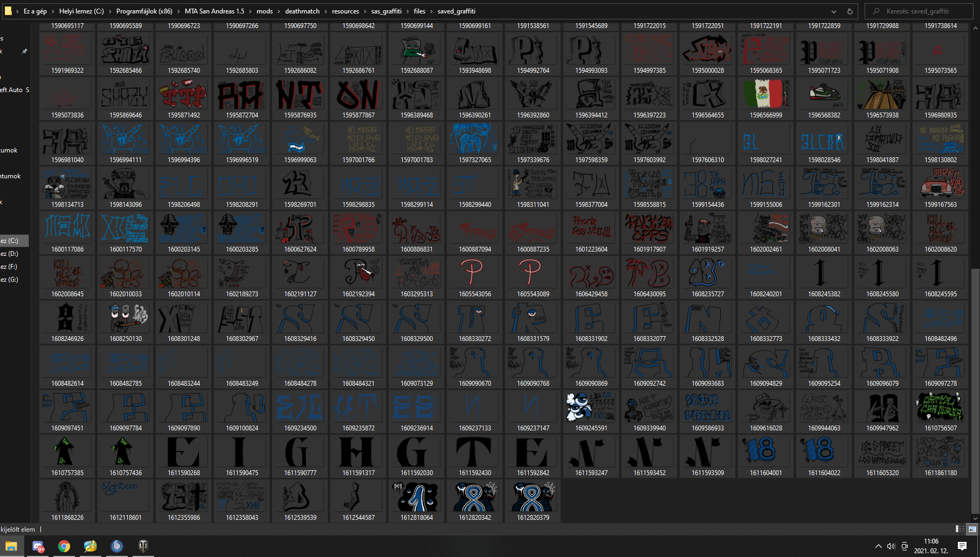The width and height of the screenshot is (980, 557).
Task: Select the green arrow graffiti 1610757385
Action: click(67, 456)
